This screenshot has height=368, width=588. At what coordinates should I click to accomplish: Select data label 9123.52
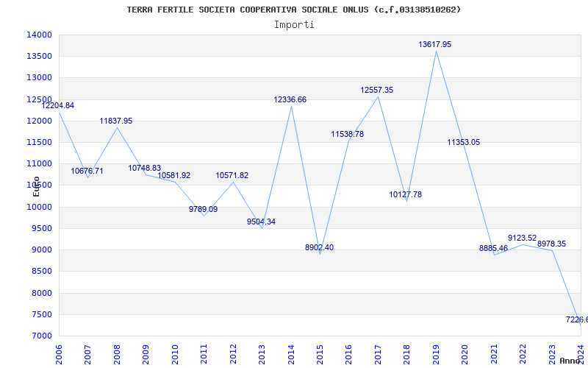tap(523, 238)
